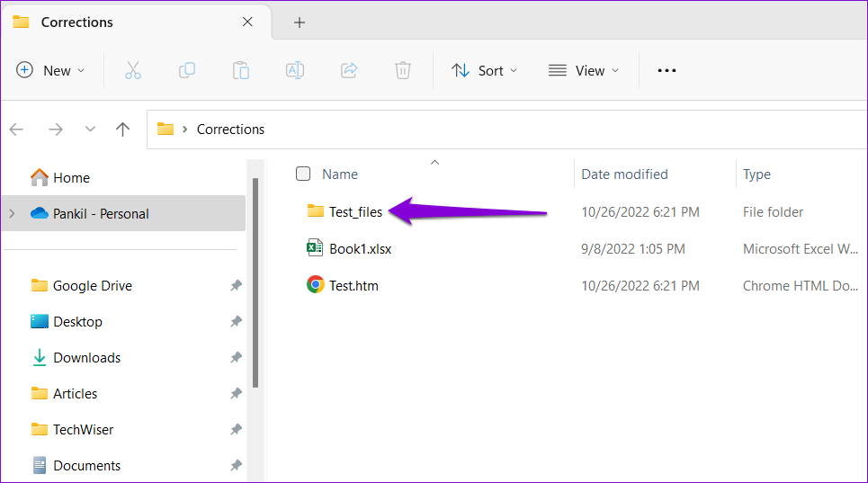The image size is (868, 483).
Task: Select Pankil - Personal OneDrive entry
Action: point(123,213)
